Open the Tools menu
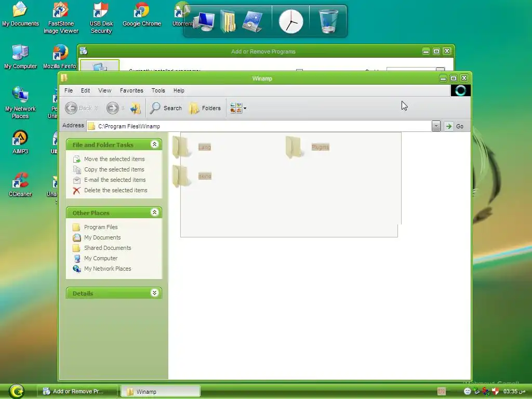Screen dimensions: 532x399 [158, 90]
